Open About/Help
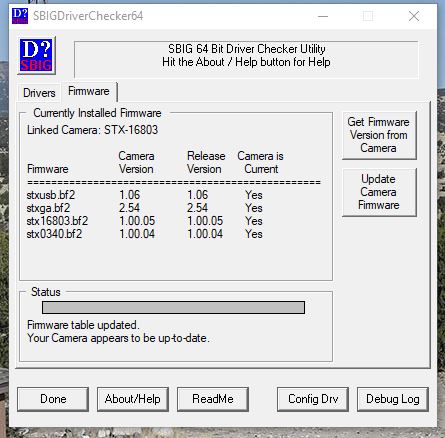 click(x=133, y=399)
